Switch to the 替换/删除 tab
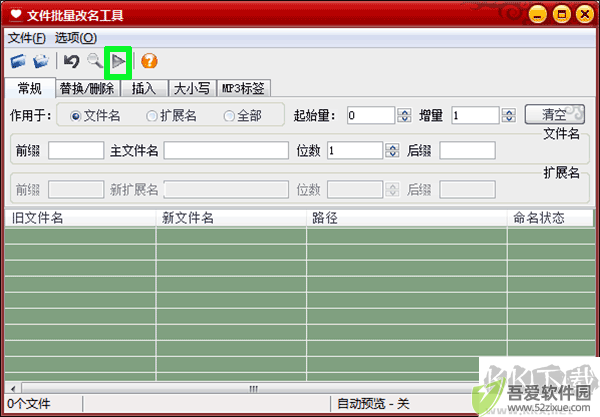The height and width of the screenshot is (417, 600). (x=87, y=89)
